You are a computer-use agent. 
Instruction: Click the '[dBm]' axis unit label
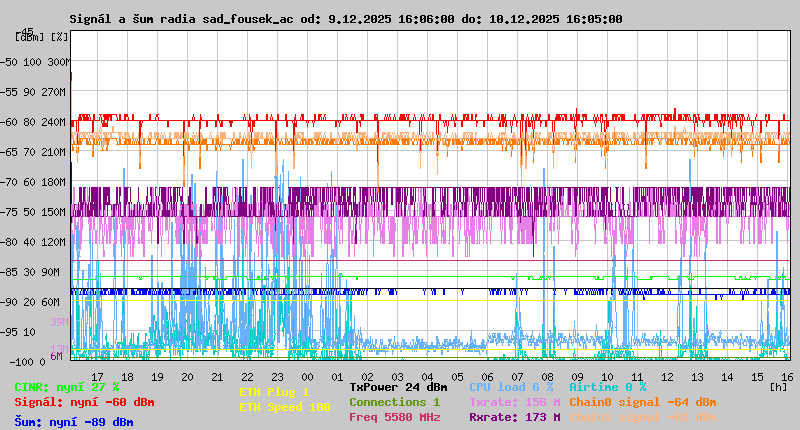pos(30,37)
